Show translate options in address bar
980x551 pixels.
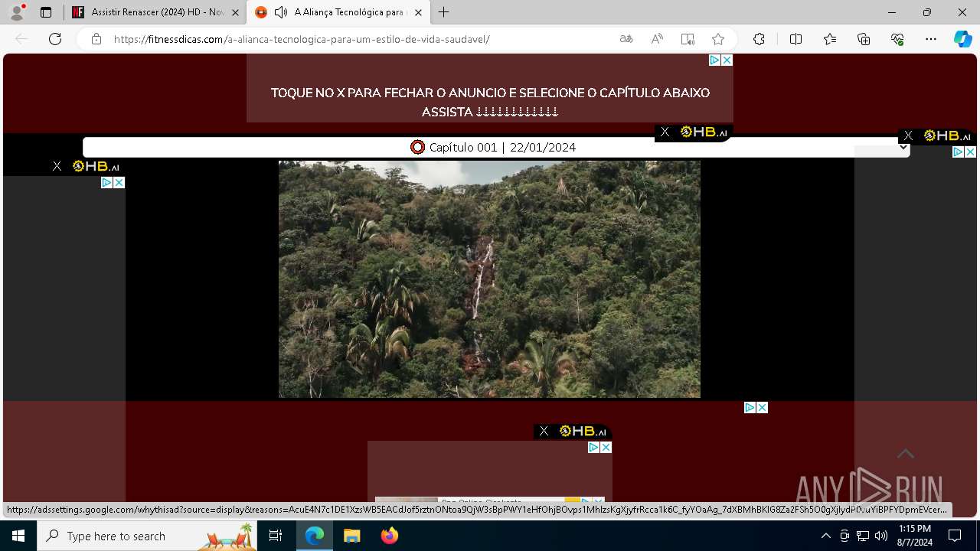(x=626, y=39)
